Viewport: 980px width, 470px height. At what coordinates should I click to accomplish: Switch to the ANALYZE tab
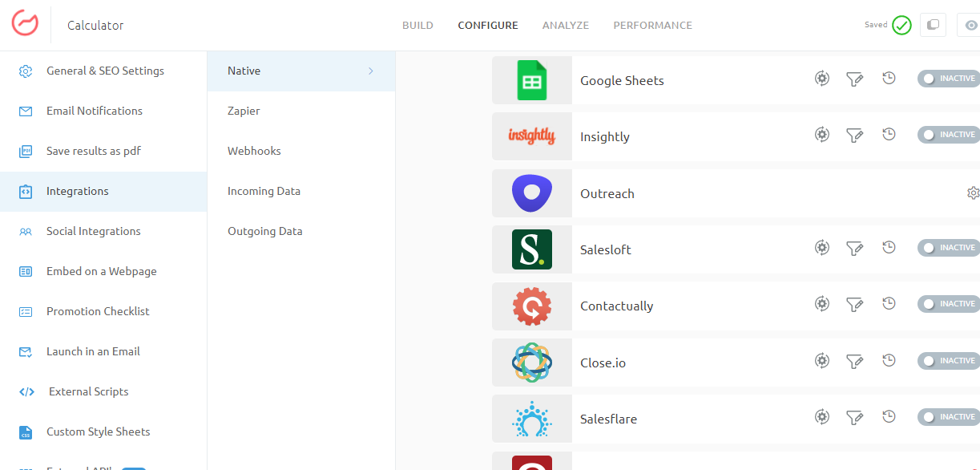[566, 25]
